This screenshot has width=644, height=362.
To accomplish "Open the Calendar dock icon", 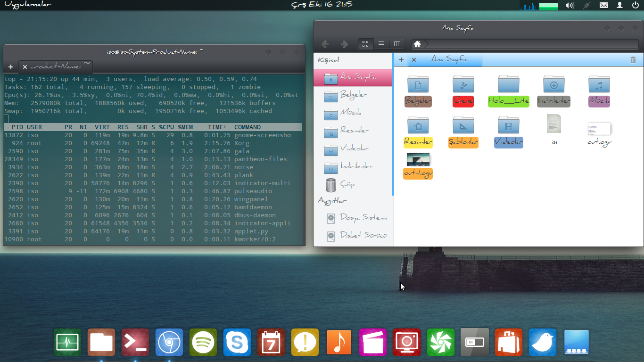I will tap(271, 342).
